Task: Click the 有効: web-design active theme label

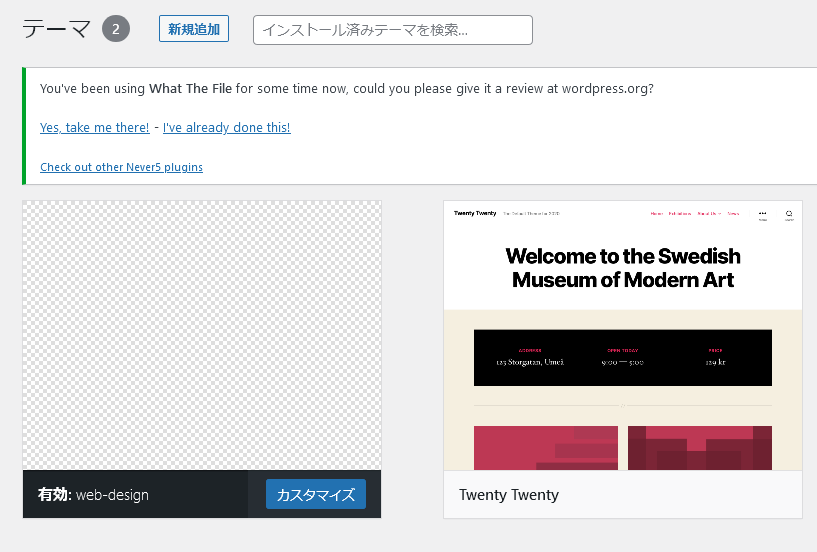Action: click(x=93, y=495)
